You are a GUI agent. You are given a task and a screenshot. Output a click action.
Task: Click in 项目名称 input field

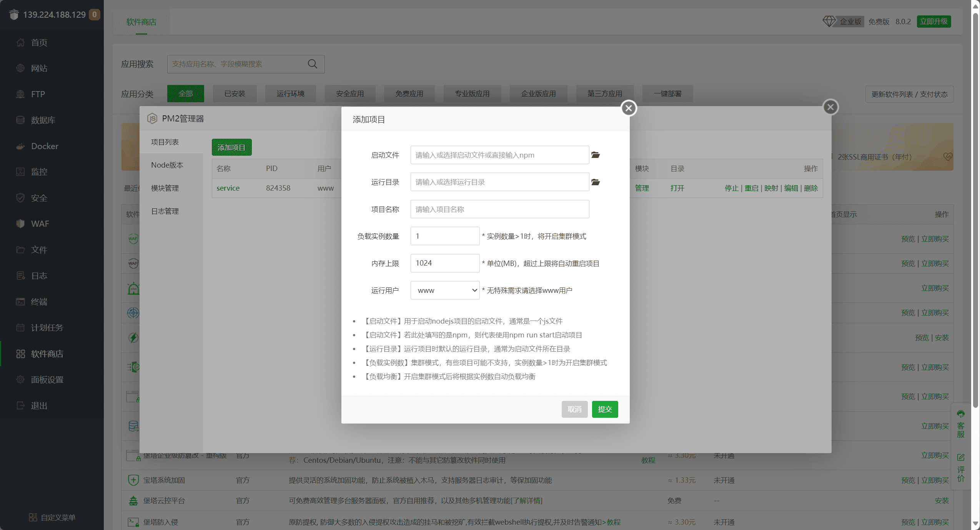pyautogui.click(x=499, y=209)
